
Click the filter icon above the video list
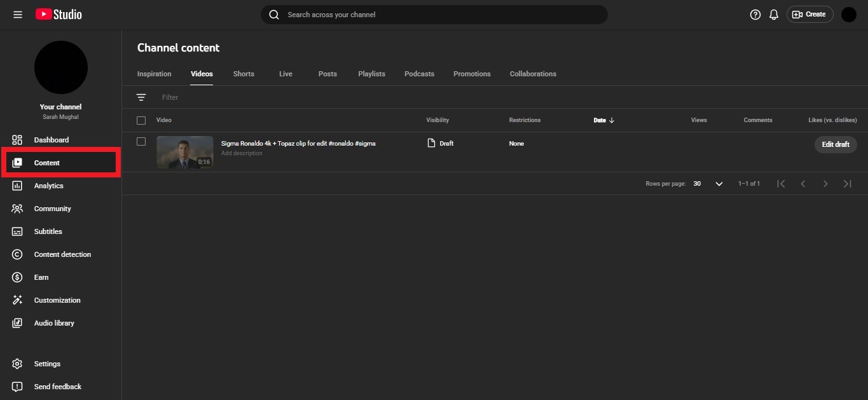click(x=141, y=97)
